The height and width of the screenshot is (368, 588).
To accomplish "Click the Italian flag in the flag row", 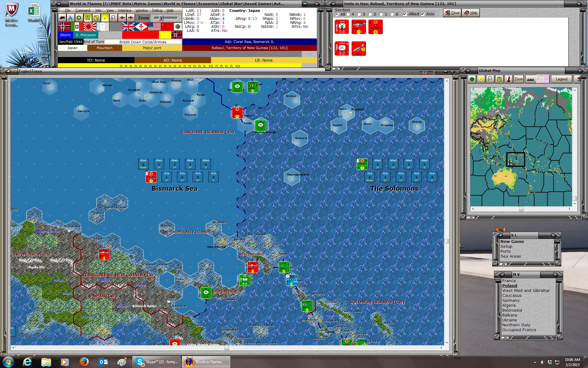I will click(x=77, y=27).
